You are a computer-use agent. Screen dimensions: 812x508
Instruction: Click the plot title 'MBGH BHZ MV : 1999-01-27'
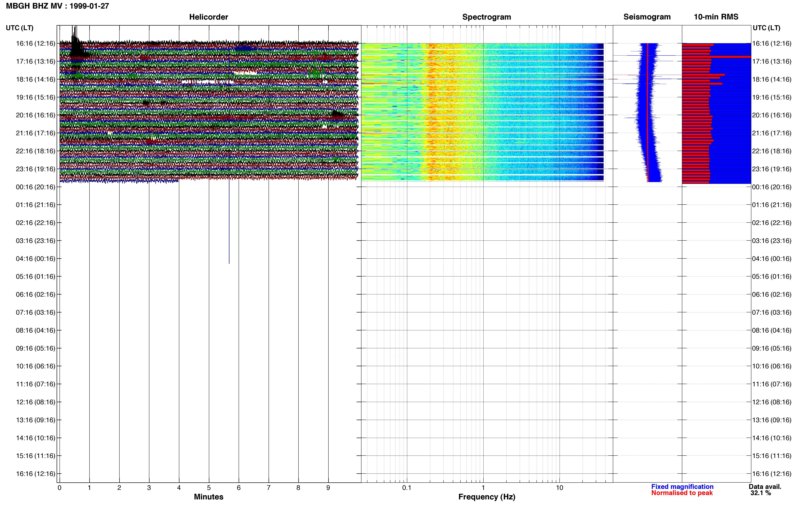click(57, 6)
